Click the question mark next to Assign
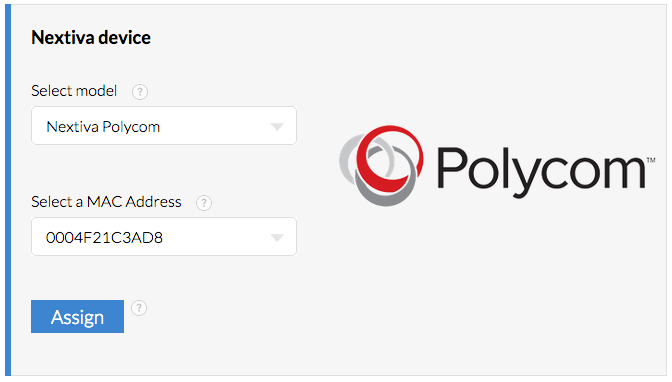Image resolution: width=672 pixels, height=382 pixels. point(139,308)
